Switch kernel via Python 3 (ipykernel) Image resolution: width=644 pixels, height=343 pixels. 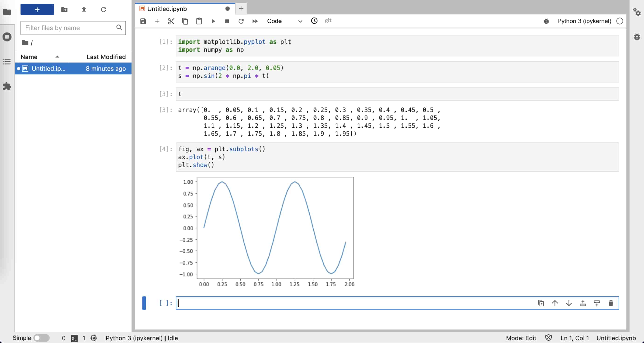tap(584, 21)
